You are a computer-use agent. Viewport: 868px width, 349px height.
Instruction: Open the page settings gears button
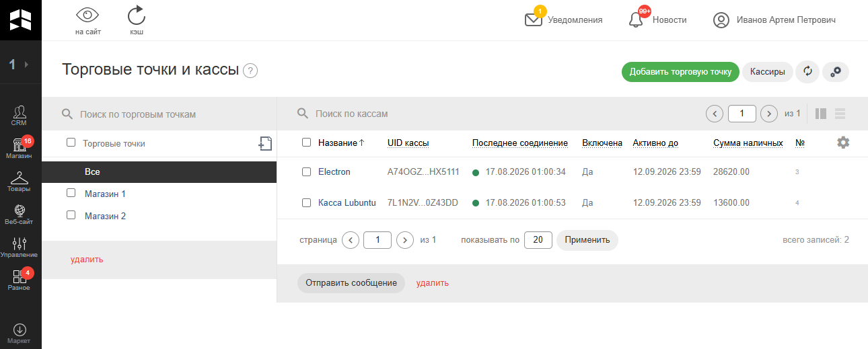[836, 72]
